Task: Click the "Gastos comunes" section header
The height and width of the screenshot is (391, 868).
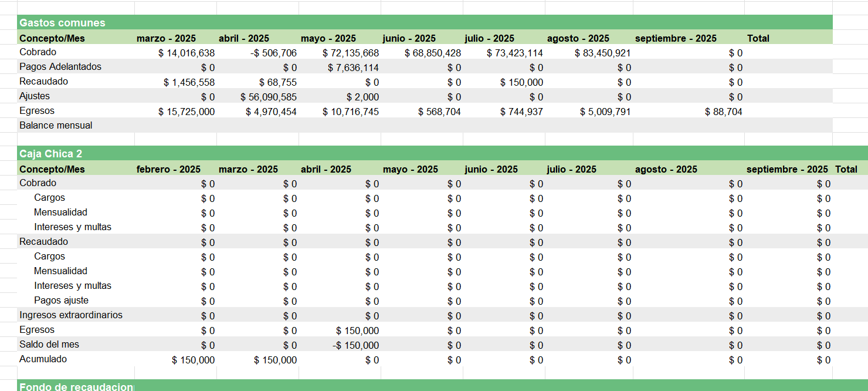Action: coord(62,23)
